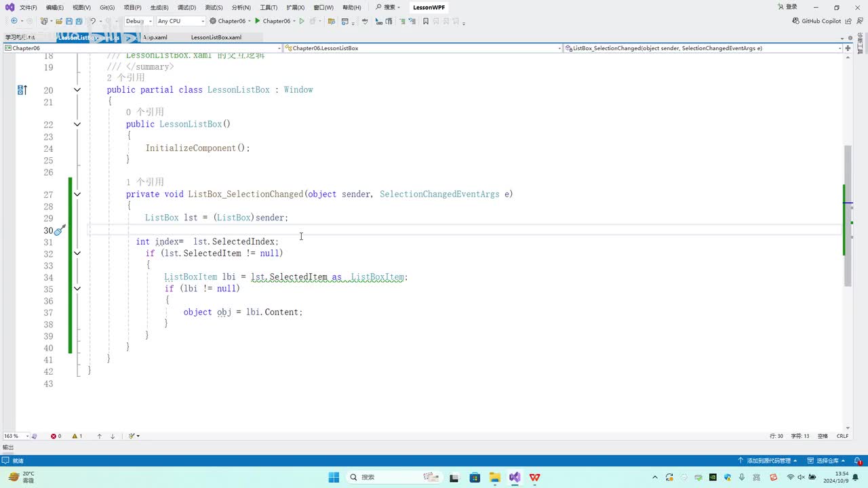Viewport: 868px width, 488px height.
Task: Go to previous issue with up arrow
Action: (100, 436)
